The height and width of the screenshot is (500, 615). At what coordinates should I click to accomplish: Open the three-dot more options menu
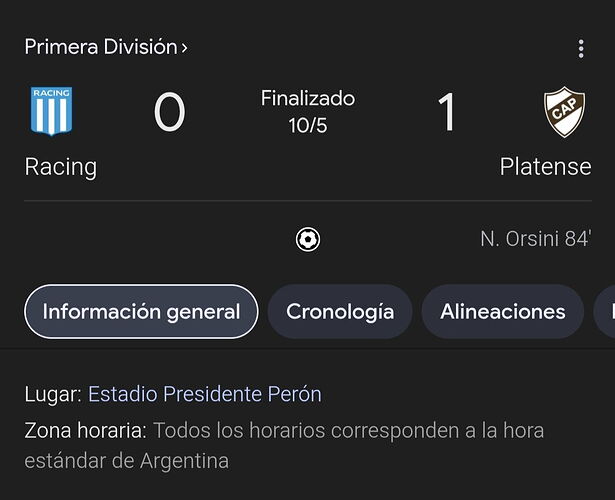click(x=581, y=49)
